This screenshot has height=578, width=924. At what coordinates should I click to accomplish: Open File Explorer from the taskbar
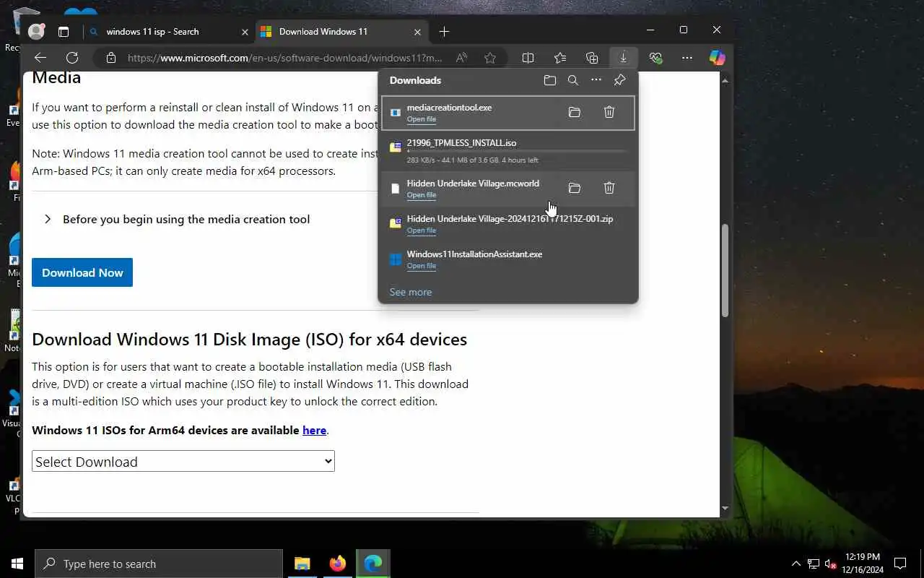[302, 564]
